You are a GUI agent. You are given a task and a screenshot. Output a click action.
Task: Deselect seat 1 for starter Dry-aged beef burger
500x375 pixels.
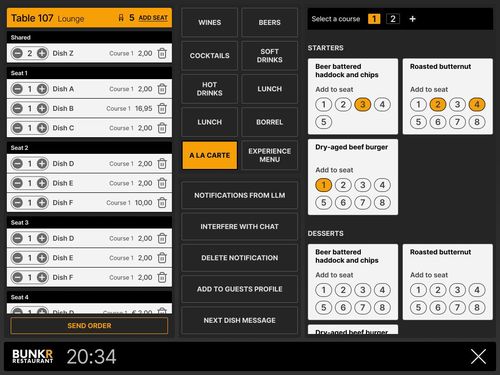(323, 185)
